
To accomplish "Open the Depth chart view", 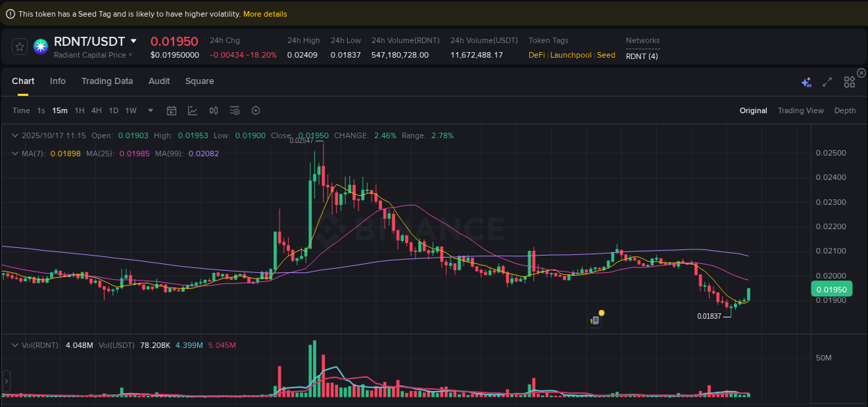I will [844, 110].
